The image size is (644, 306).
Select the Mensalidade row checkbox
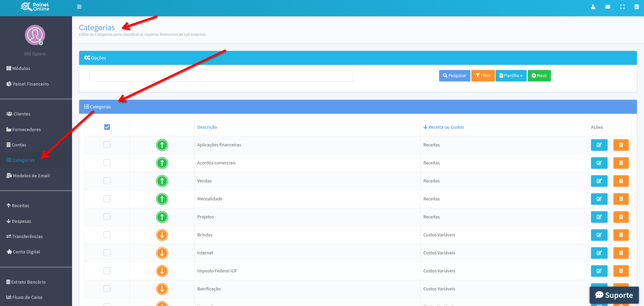click(107, 199)
